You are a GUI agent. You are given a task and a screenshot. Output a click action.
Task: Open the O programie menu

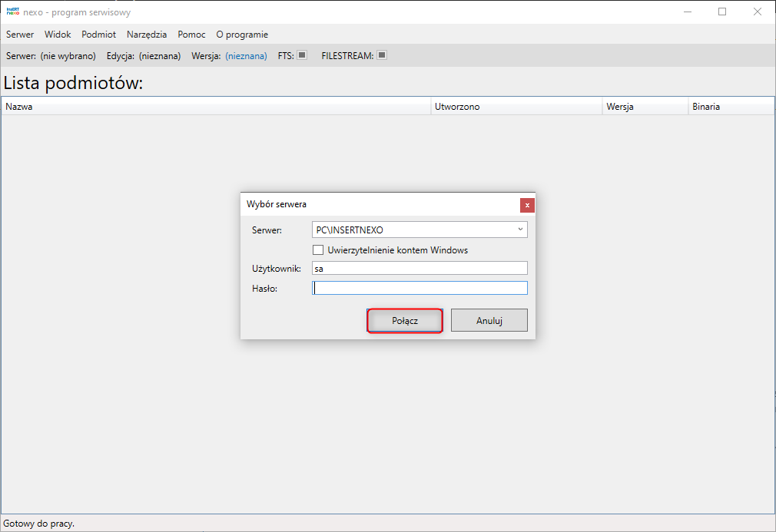[242, 35]
